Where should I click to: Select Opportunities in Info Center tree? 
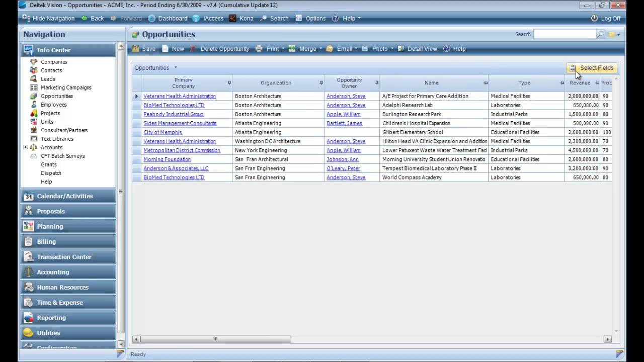point(57,96)
